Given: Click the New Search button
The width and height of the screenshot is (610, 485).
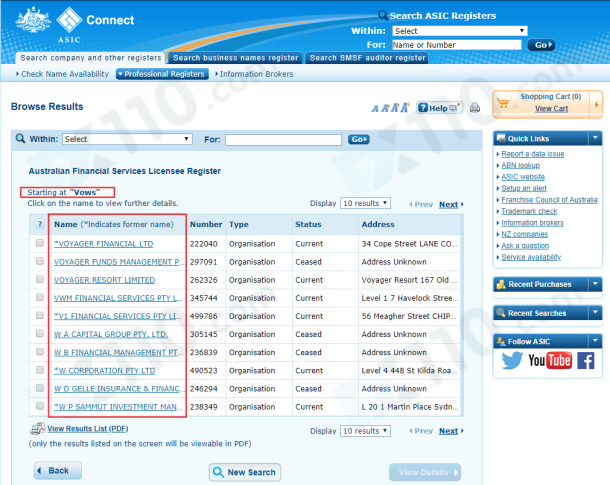Looking at the screenshot, I should coord(245,472).
